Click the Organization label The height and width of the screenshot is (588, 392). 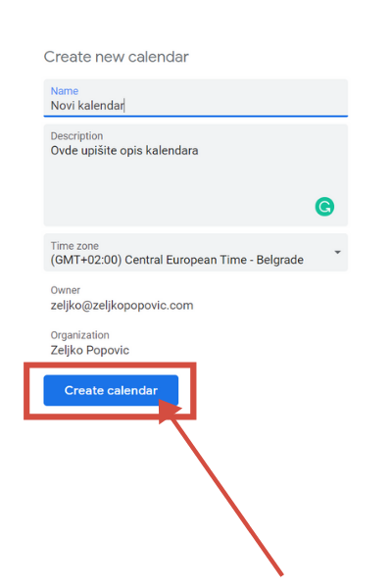click(80, 335)
